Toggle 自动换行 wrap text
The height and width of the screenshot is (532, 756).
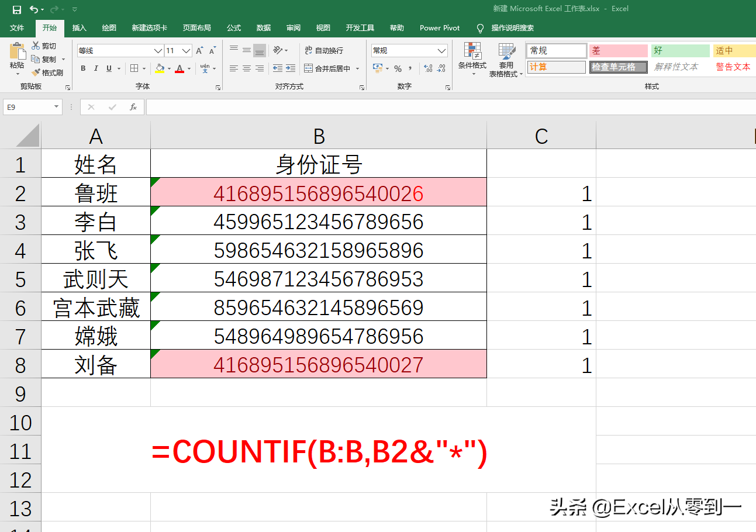[324, 50]
